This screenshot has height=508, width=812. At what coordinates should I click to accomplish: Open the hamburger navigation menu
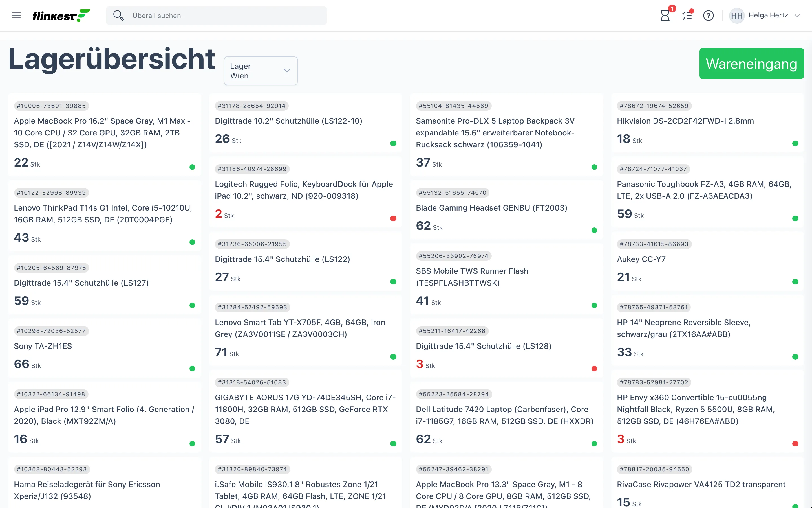tap(16, 16)
